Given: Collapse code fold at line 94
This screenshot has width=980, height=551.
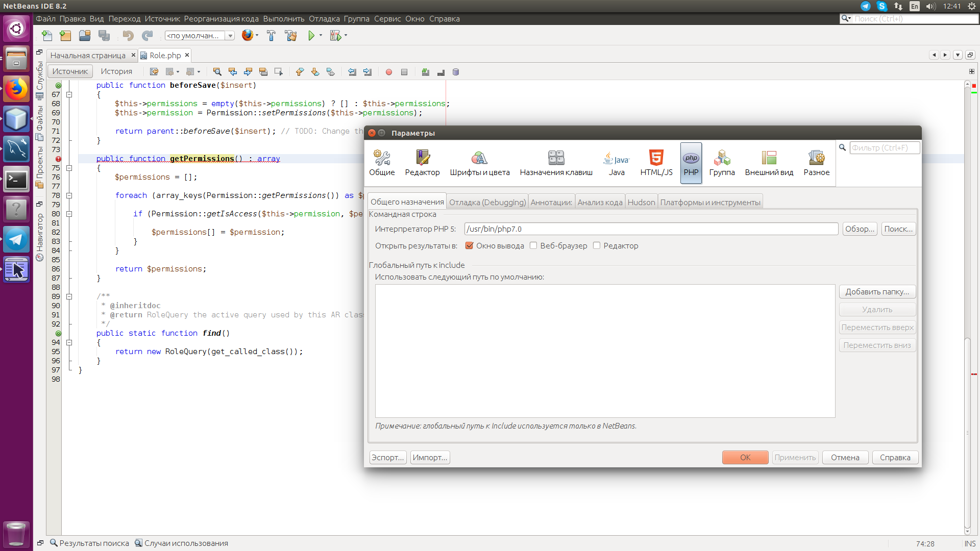Looking at the screenshot, I should click(69, 342).
